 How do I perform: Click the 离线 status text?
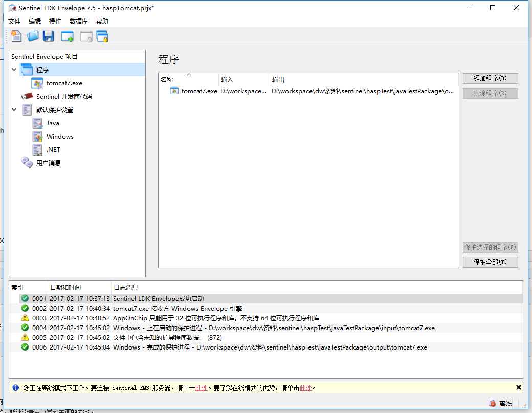click(505, 403)
